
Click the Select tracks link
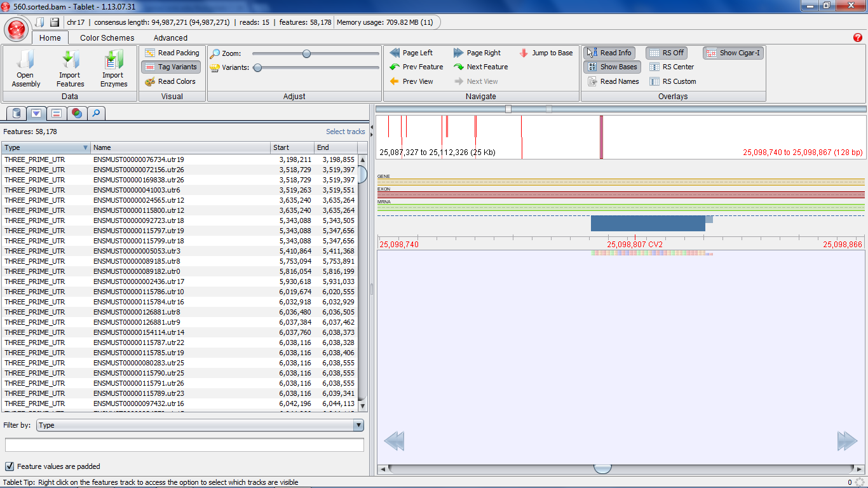point(346,132)
